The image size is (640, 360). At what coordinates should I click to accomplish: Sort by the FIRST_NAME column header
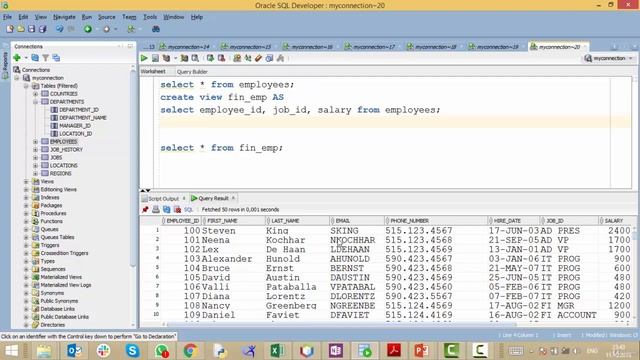pyautogui.click(x=233, y=221)
